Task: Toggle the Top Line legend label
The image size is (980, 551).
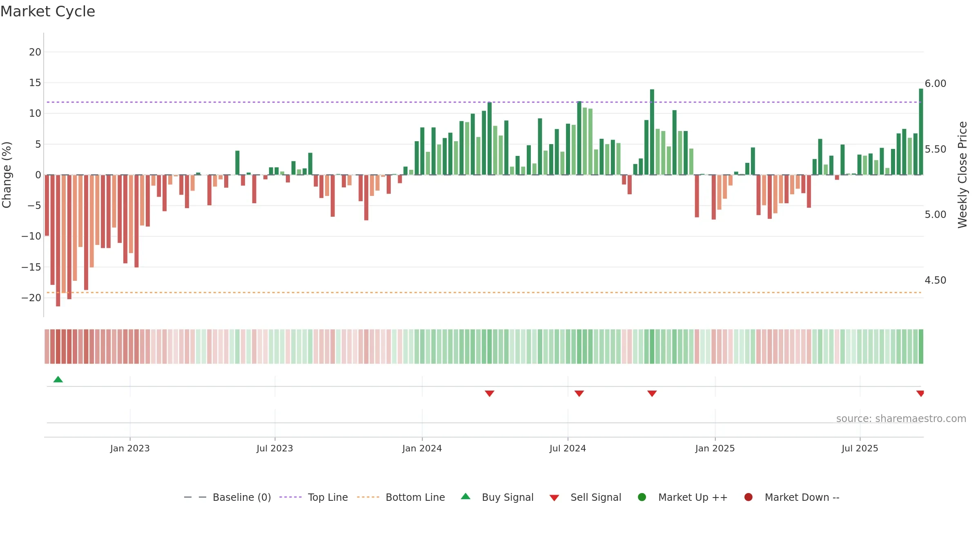Action: pyautogui.click(x=328, y=497)
